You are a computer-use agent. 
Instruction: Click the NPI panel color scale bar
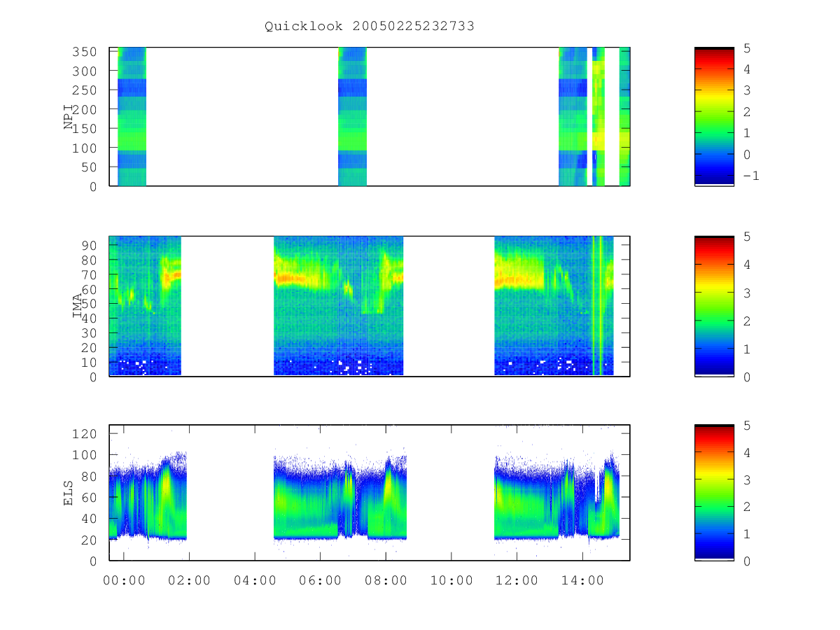pos(714,116)
